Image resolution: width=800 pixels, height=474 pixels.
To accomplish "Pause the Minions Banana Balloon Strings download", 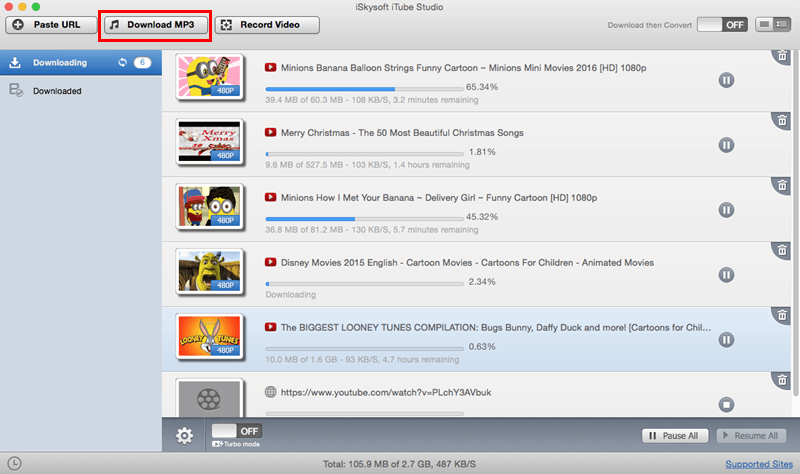I will pos(726,80).
